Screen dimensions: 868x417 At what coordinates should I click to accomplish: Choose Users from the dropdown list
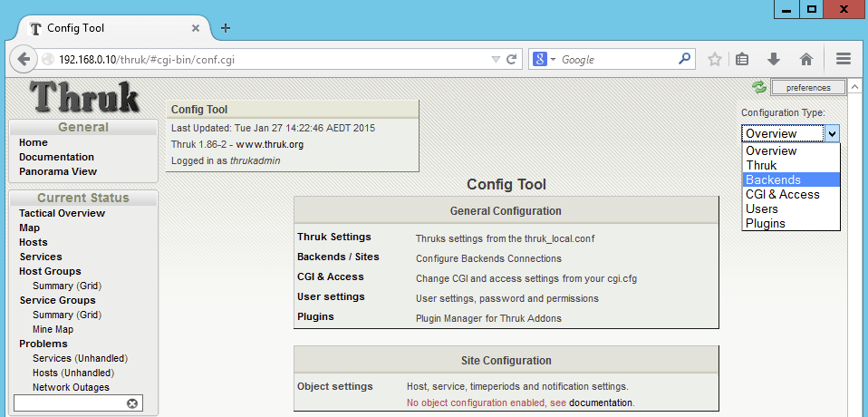[x=790, y=208]
